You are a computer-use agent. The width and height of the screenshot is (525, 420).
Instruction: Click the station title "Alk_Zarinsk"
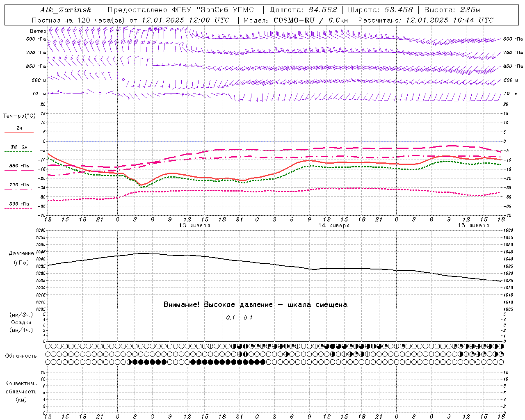point(66,10)
